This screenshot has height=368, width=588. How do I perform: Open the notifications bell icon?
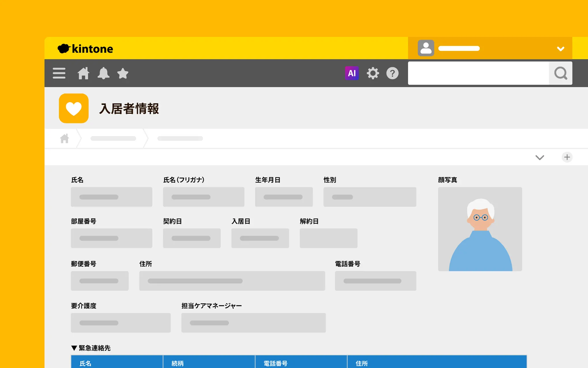pyautogui.click(x=103, y=73)
